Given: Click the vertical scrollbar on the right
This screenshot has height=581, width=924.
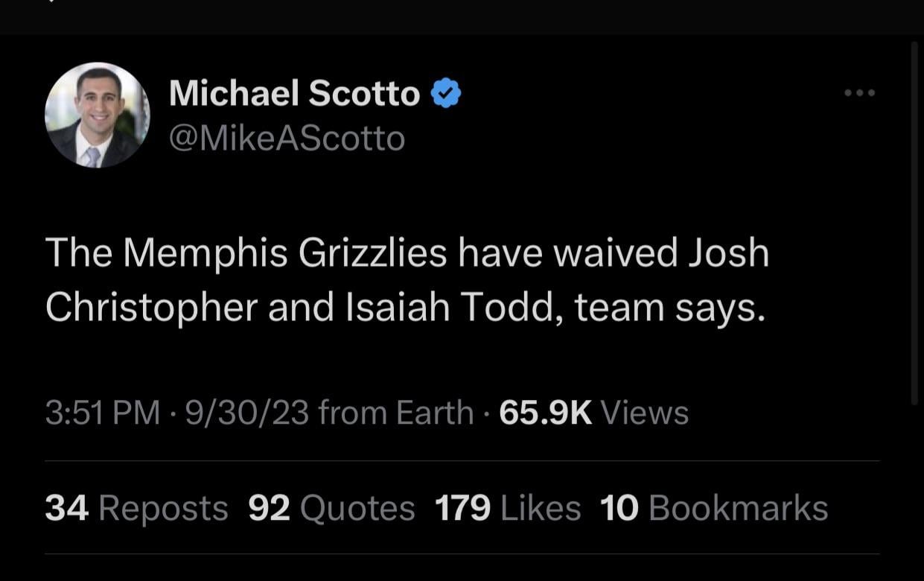Looking at the screenshot, I should tap(915, 223).
